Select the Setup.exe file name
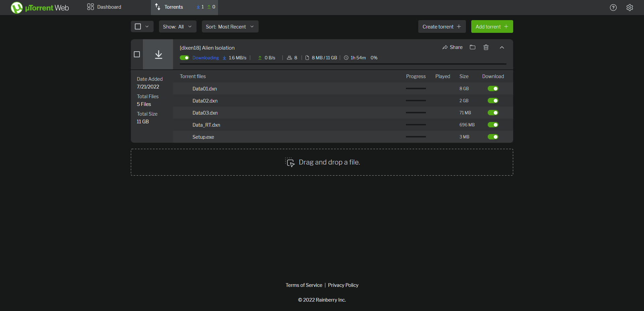Screen dimensions: 644x311 pos(203,137)
